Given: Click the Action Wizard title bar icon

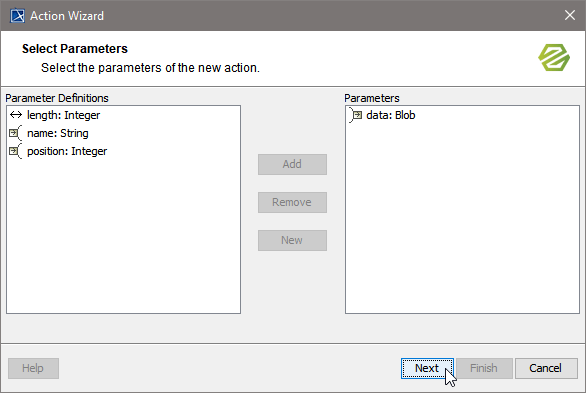Looking at the screenshot, I should pyautogui.click(x=17, y=16).
